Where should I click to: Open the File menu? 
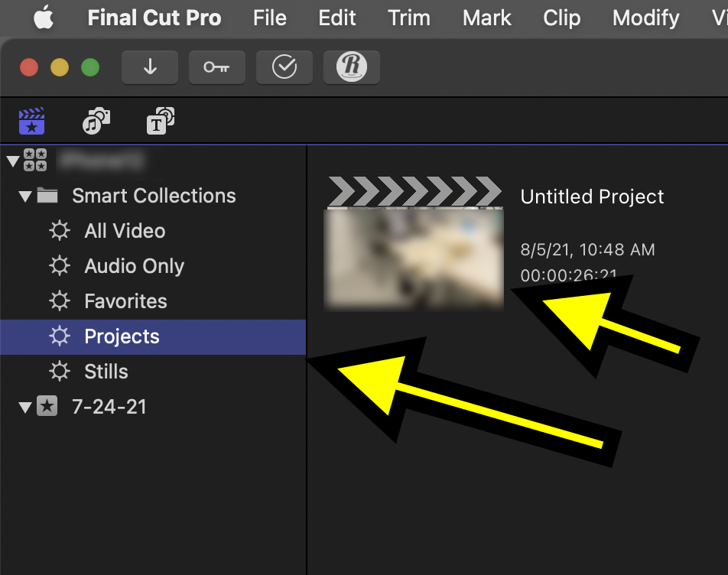pos(270,18)
